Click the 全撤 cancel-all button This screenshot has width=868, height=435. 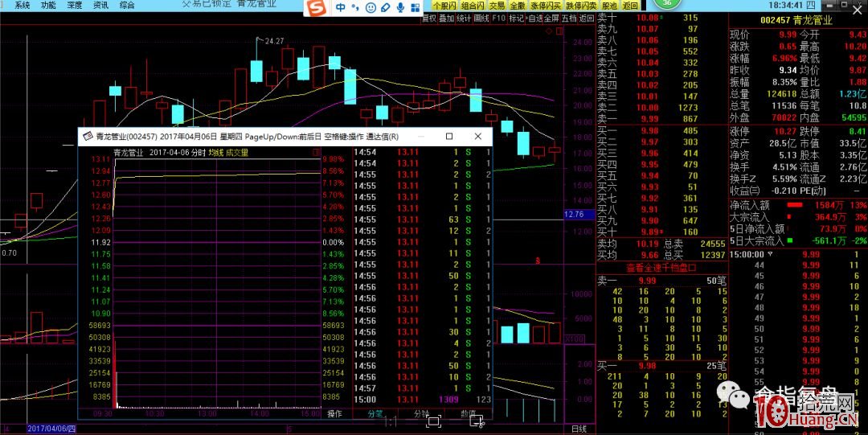pyautogui.click(x=518, y=5)
